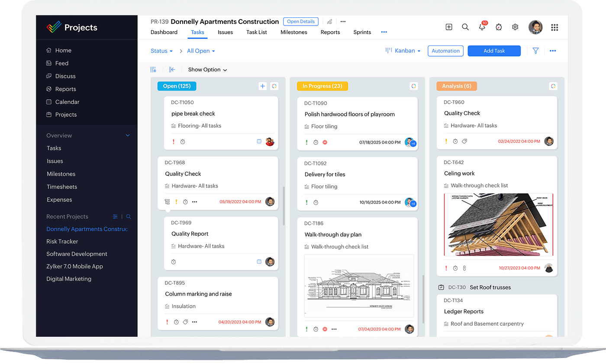Open Kanban board settings icon near Show Option
606x364 pixels.
pos(153,69)
